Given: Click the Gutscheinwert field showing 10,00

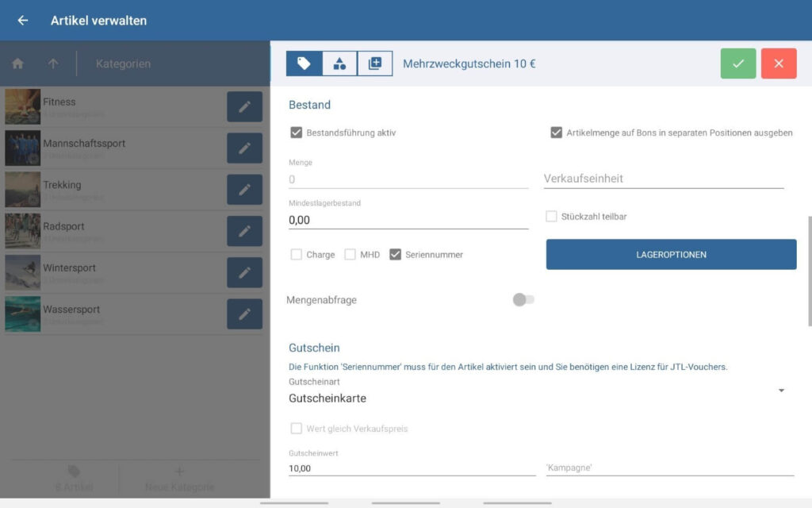Looking at the screenshot, I should pyautogui.click(x=412, y=468).
